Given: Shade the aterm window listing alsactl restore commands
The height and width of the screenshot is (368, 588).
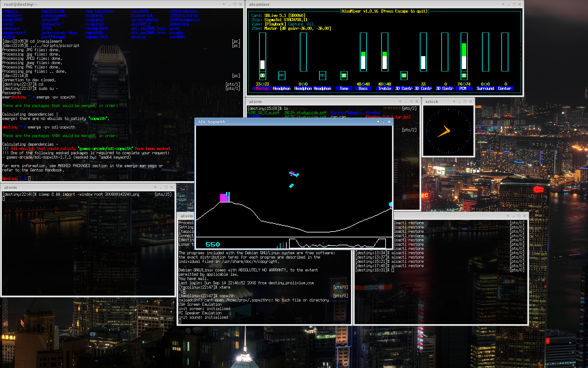Looking at the screenshot, I should [508, 216].
